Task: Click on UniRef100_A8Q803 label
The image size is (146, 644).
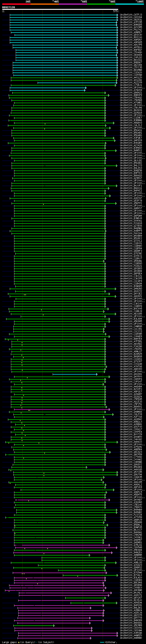Action: point(131,123)
